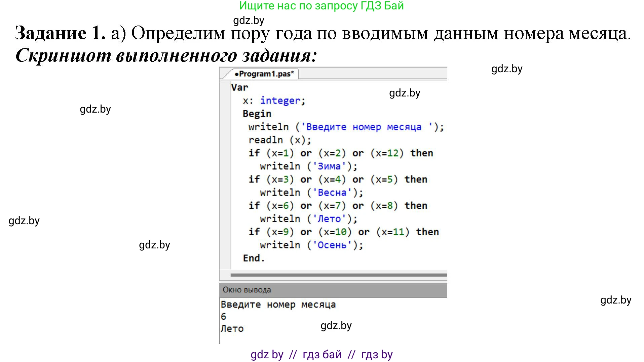The width and height of the screenshot is (644, 362).
Task: Click the entered value 6 in output
Action: pos(223,316)
